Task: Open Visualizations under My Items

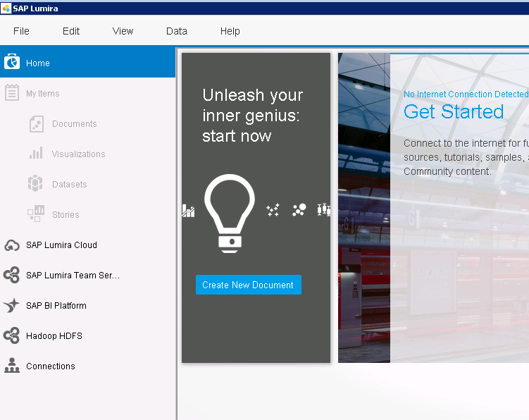Action: coord(79,154)
